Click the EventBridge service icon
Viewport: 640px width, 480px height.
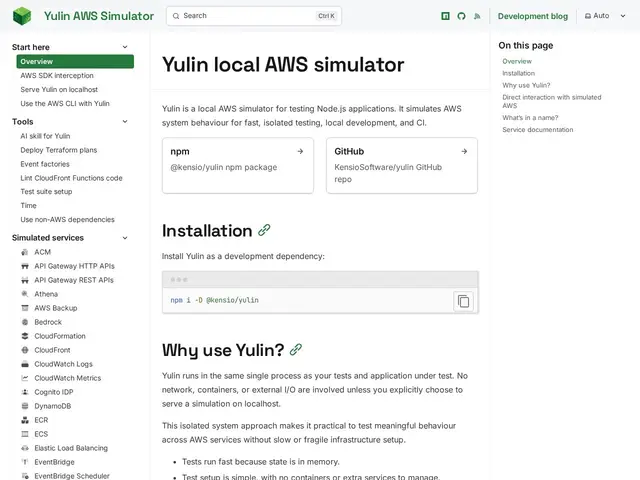pyautogui.click(x=25, y=462)
